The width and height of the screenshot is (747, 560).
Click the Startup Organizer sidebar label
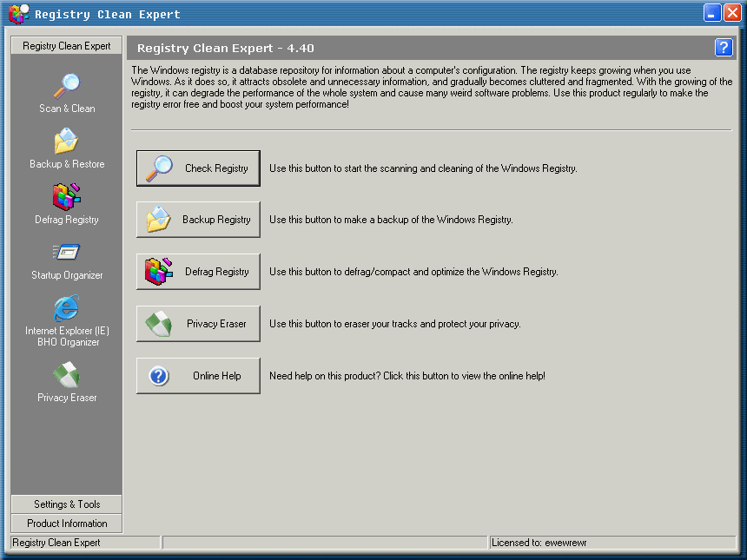pos(67,275)
